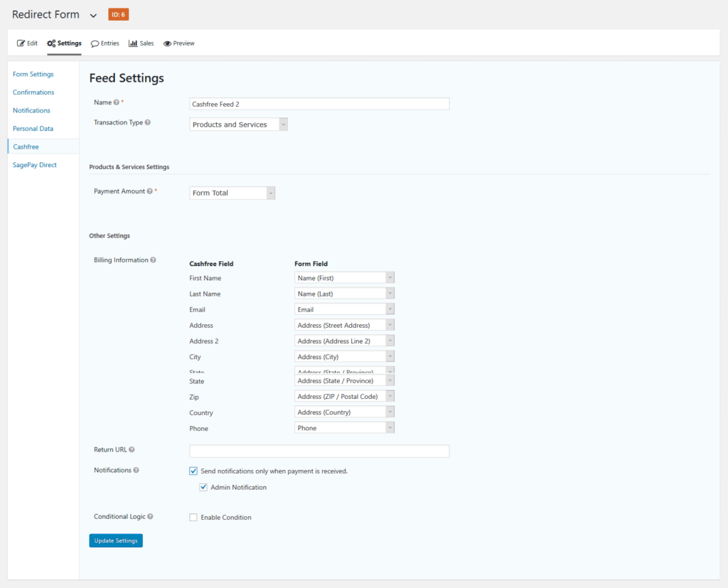Open the Phone form field dropdown
Image resolution: width=728 pixels, height=588 pixels.
344,428
